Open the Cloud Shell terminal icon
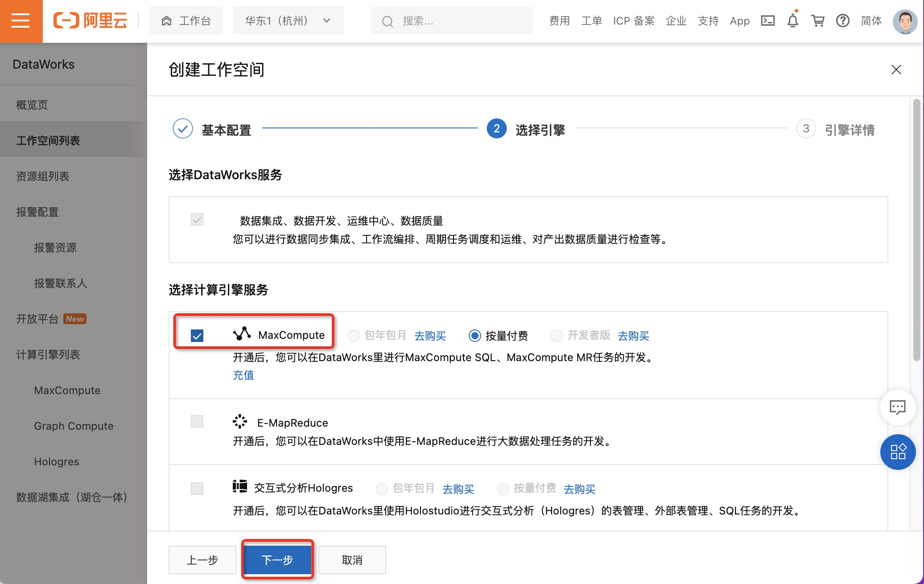 [767, 21]
